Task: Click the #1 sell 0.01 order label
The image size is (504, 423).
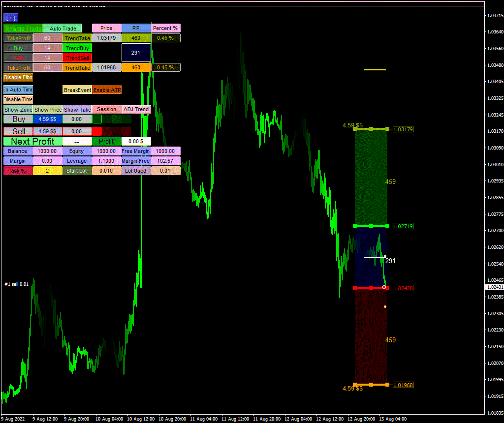Action: click(17, 284)
